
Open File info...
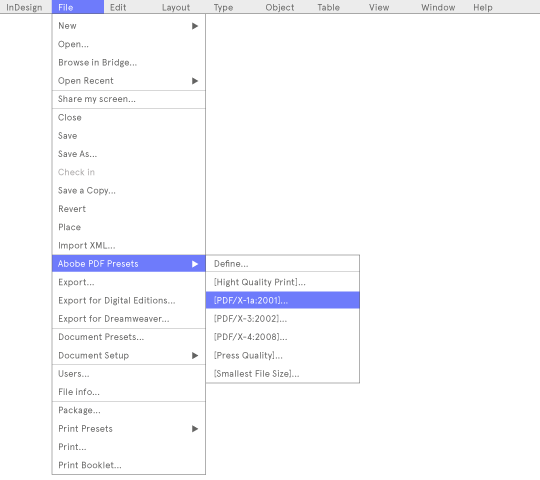tap(129, 392)
